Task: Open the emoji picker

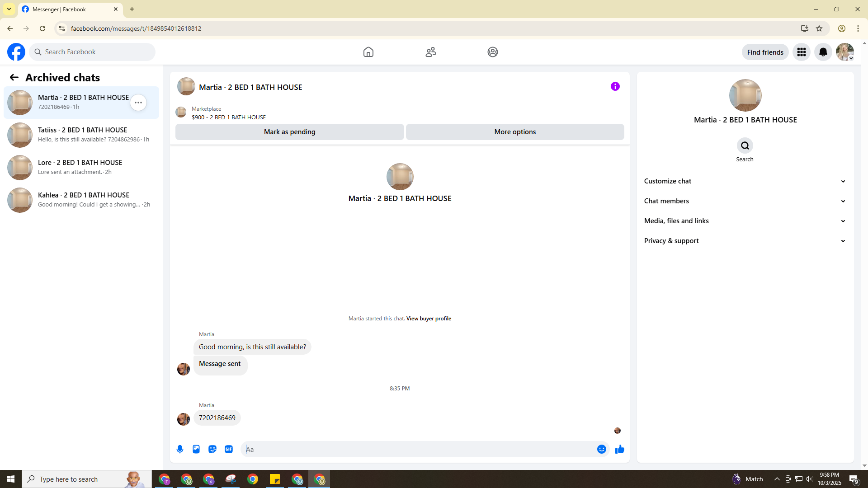Action: pyautogui.click(x=602, y=449)
